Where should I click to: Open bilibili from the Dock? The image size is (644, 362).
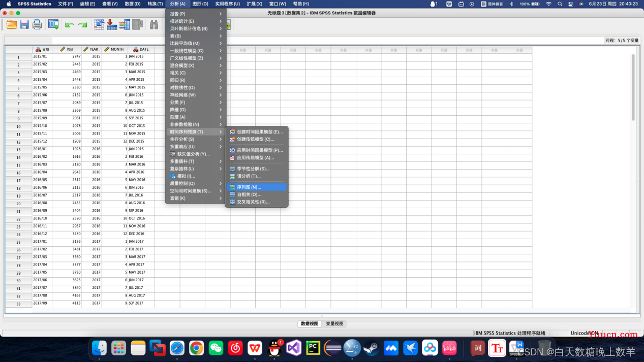(449, 348)
